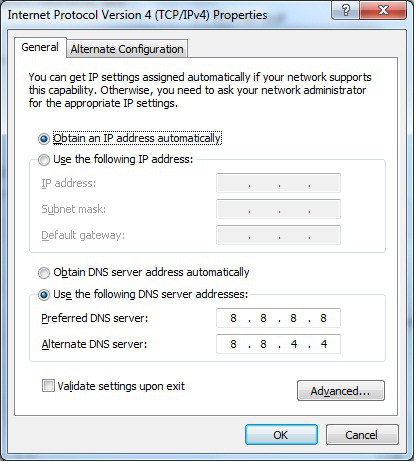Select Use the following DNS server addresses

pyautogui.click(x=44, y=295)
